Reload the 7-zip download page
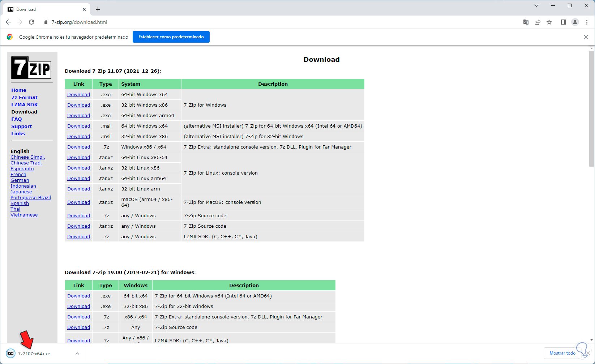The image size is (595, 364). tap(31, 22)
